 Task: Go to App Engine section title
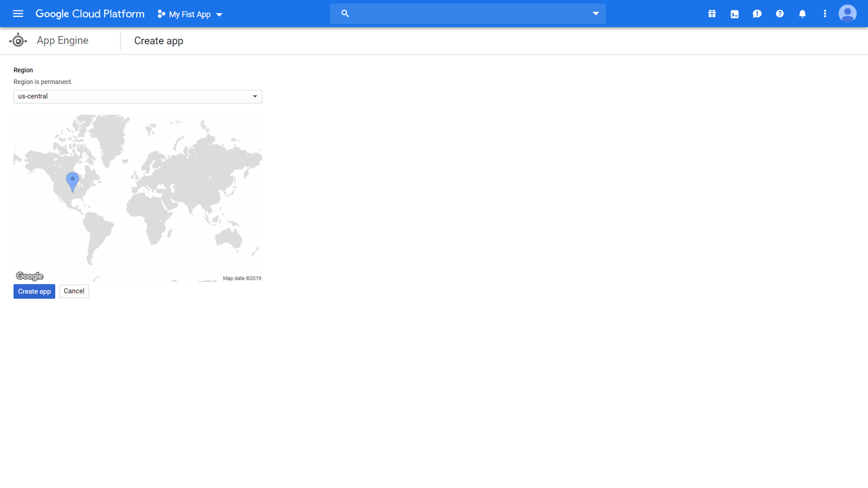(x=63, y=40)
